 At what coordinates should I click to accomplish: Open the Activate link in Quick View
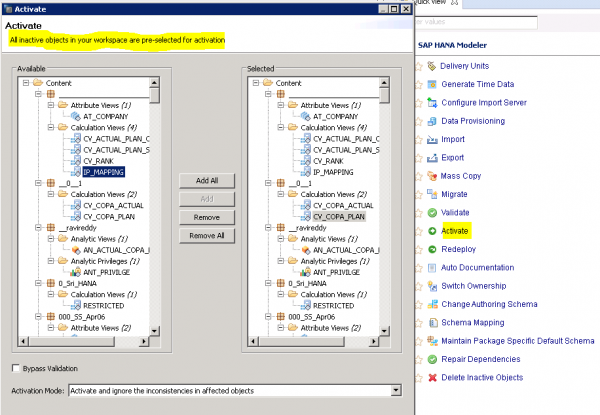coord(455,231)
